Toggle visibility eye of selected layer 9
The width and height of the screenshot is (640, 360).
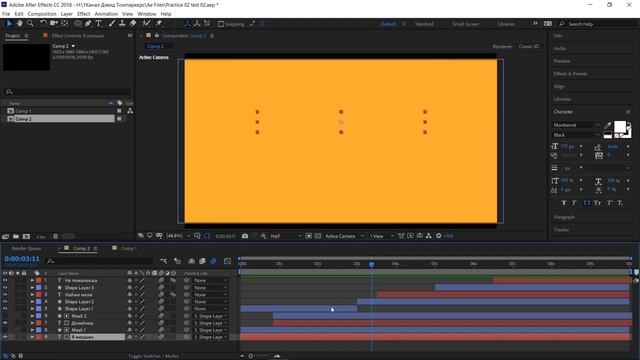tap(5, 337)
